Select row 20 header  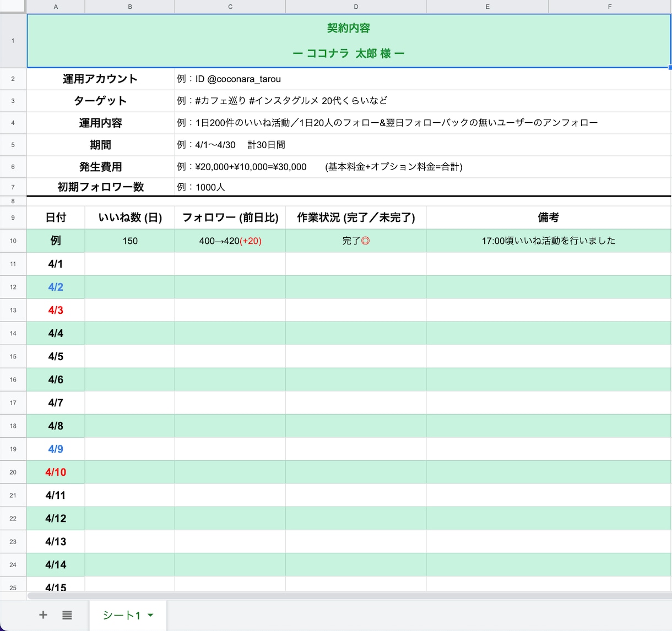click(x=13, y=472)
